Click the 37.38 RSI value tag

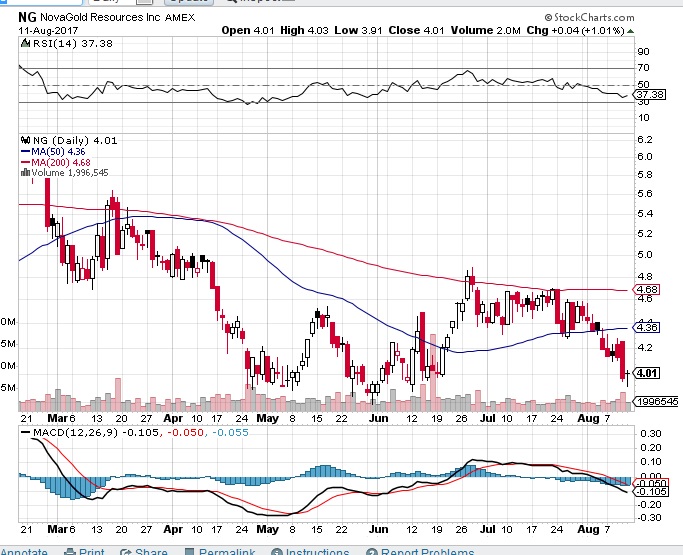649,95
